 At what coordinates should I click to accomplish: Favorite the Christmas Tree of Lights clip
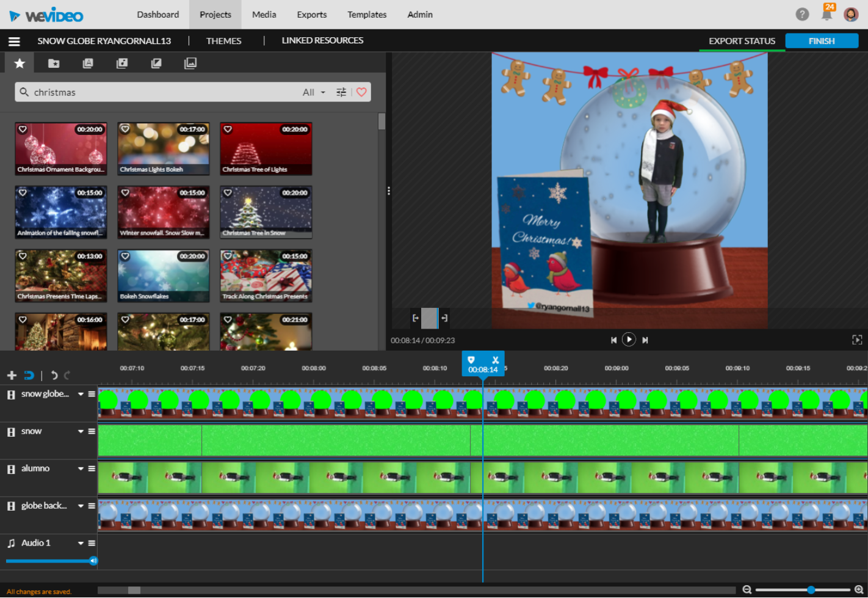[228, 129]
